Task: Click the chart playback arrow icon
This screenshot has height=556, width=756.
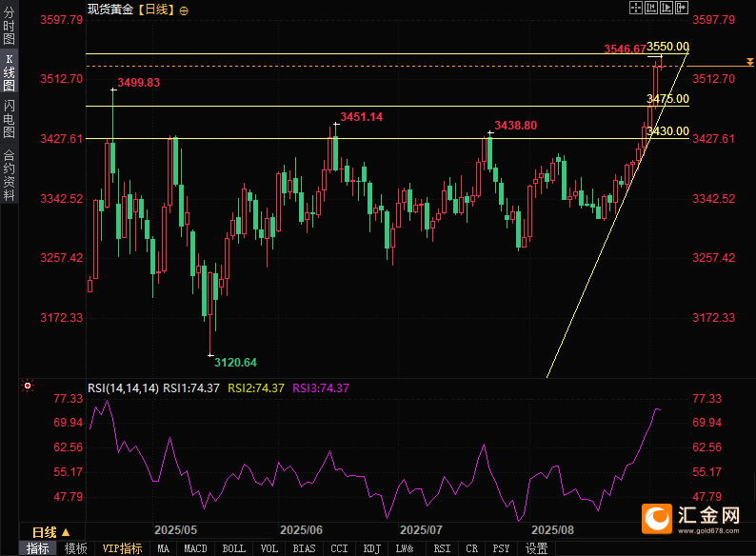Action: point(666,8)
